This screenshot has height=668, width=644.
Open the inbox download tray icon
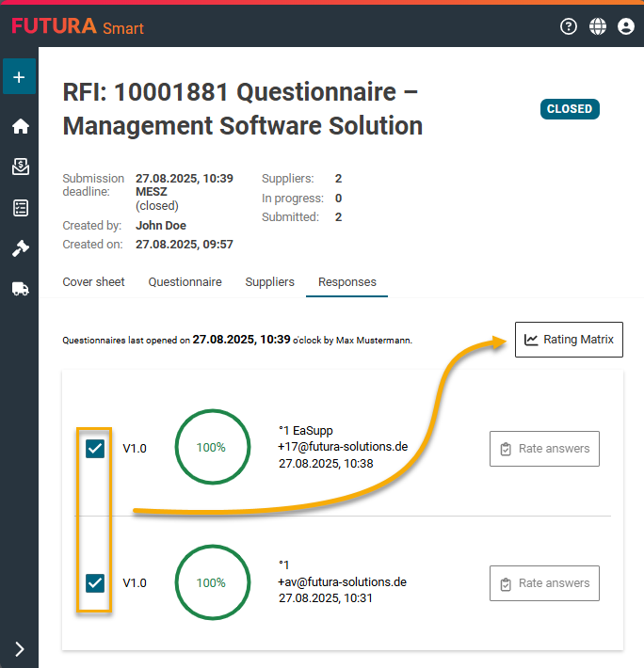[20, 167]
